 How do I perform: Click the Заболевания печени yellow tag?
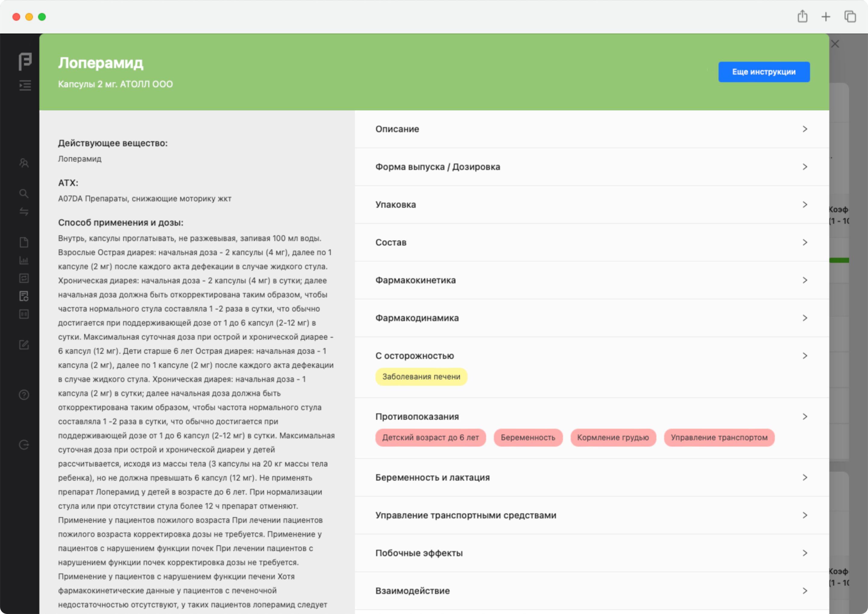click(x=421, y=377)
